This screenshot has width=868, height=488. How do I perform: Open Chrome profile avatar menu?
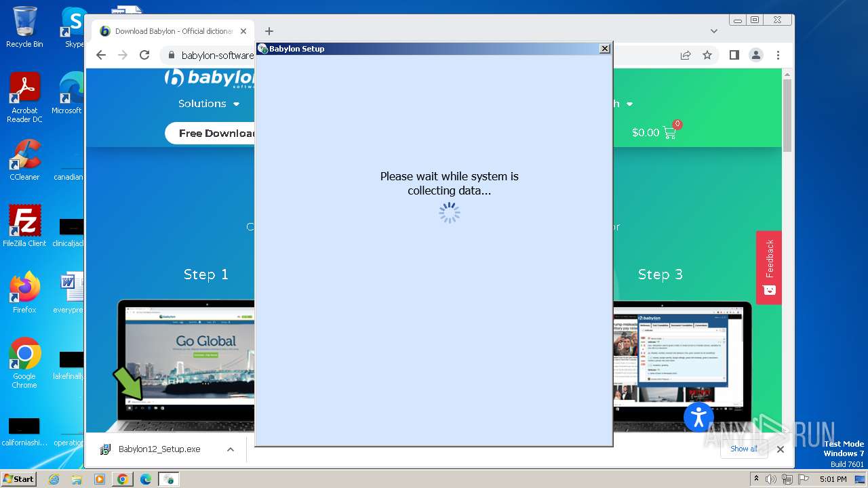pos(756,55)
